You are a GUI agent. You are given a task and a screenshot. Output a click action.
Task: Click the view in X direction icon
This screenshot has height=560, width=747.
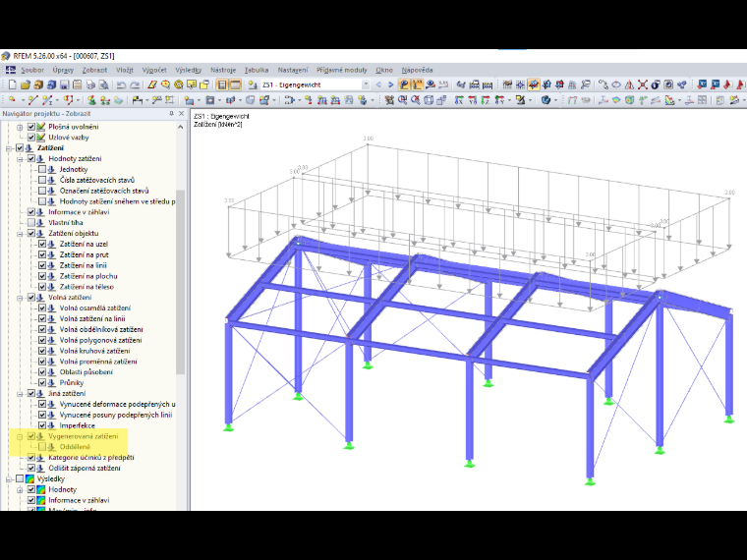point(459,100)
